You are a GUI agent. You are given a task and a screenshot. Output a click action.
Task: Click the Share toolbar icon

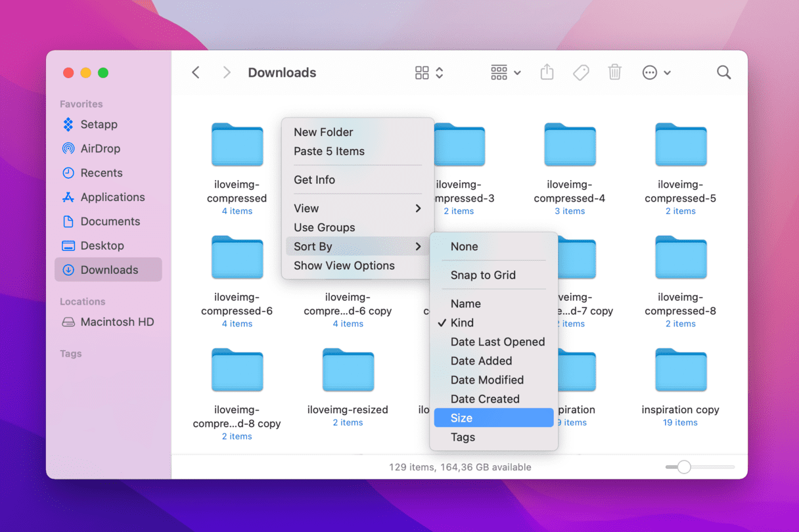547,73
